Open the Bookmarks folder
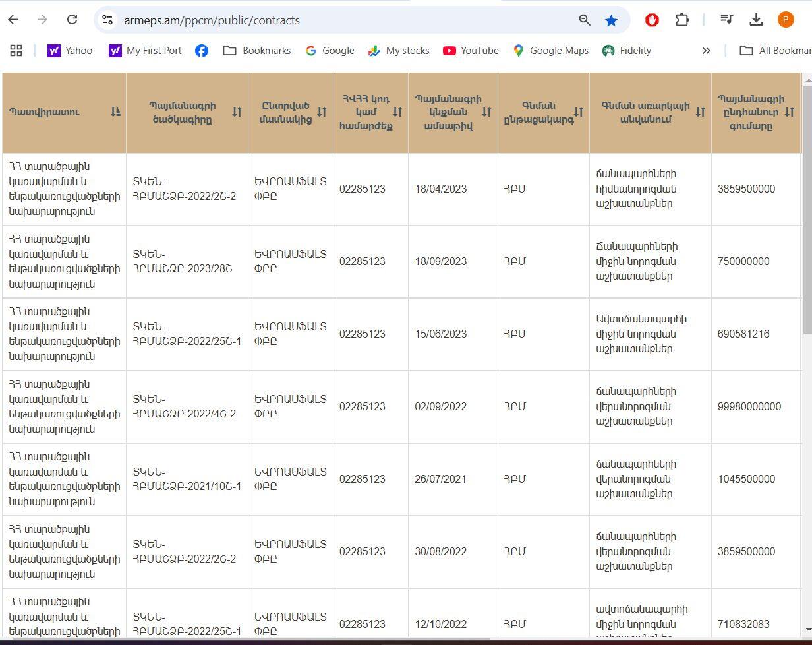The width and height of the screenshot is (812, 645). tap(257, 51)
